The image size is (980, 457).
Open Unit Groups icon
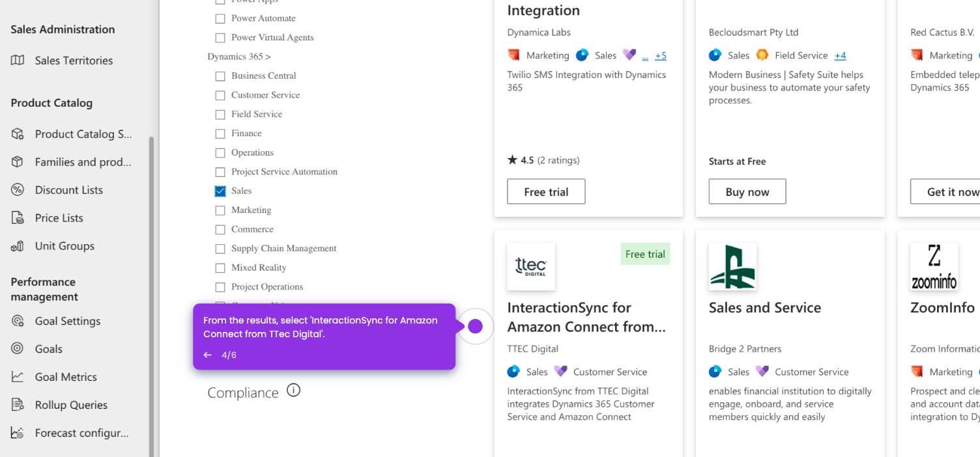click(x=18, y=246)
